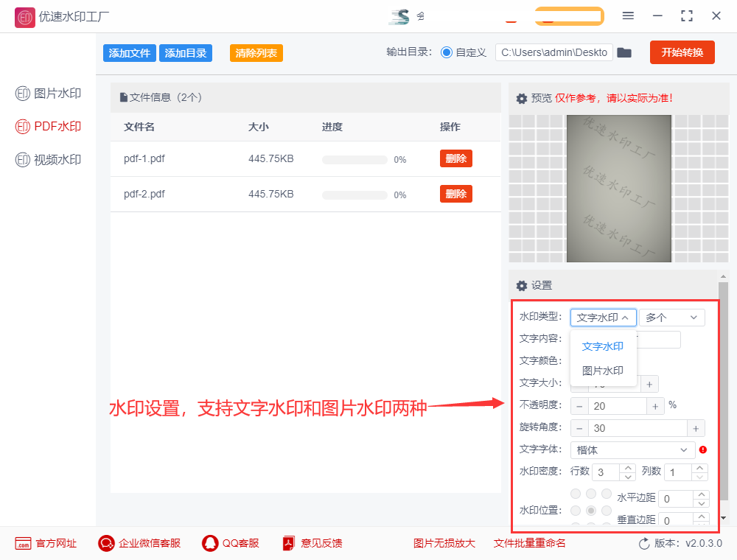Viewport: 737px width, 560px height.
Task: Click the orange account button
Action: pyautogui.click(x=569, y=16)
